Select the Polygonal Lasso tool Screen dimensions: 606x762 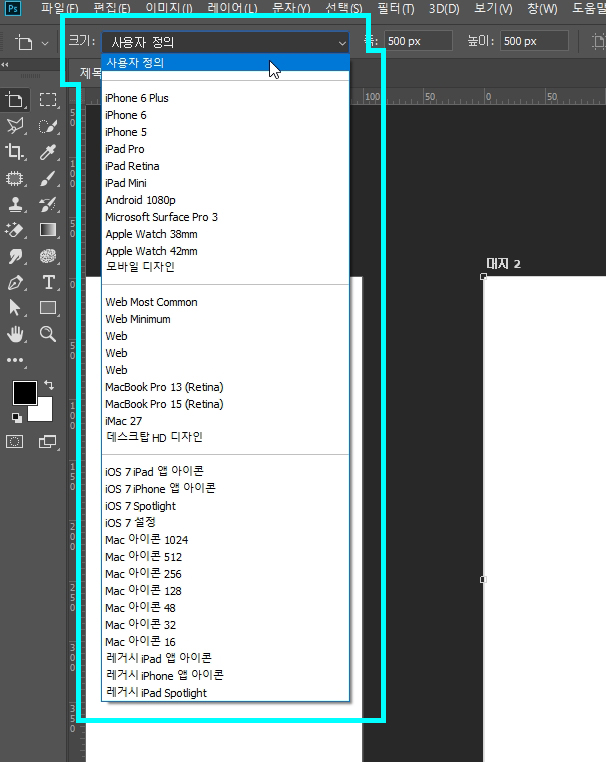click(x=15, y=126)
